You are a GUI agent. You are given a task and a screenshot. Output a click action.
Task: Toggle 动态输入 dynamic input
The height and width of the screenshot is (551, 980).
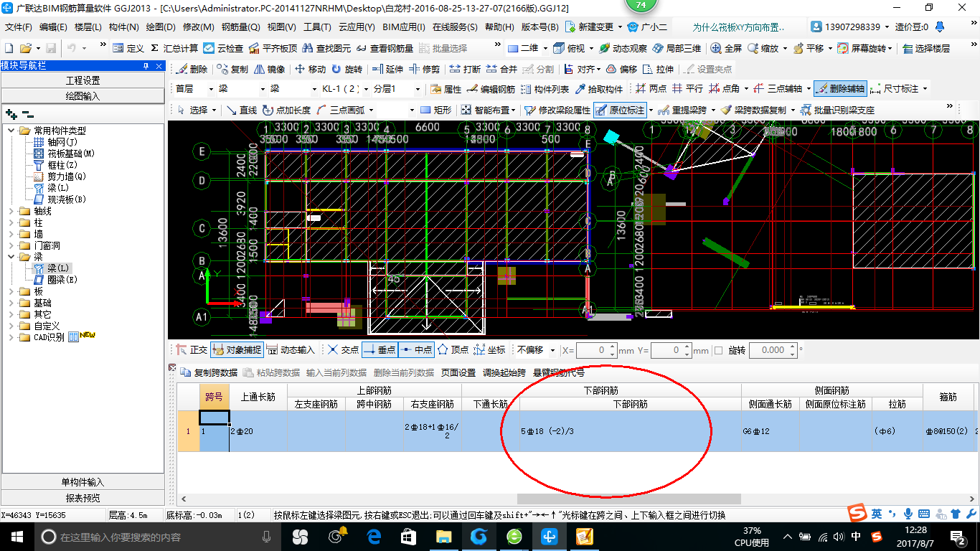pyautogui.click(x=291, y=350)
